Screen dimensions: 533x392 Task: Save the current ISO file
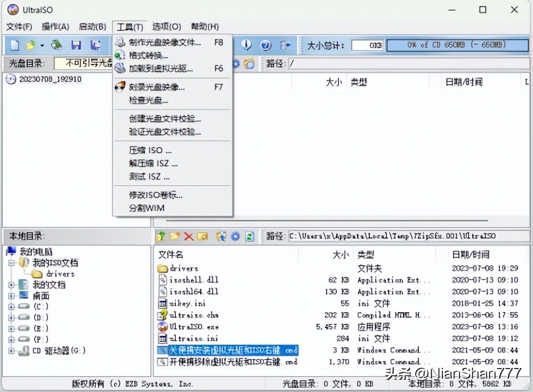tap(76, 45)
